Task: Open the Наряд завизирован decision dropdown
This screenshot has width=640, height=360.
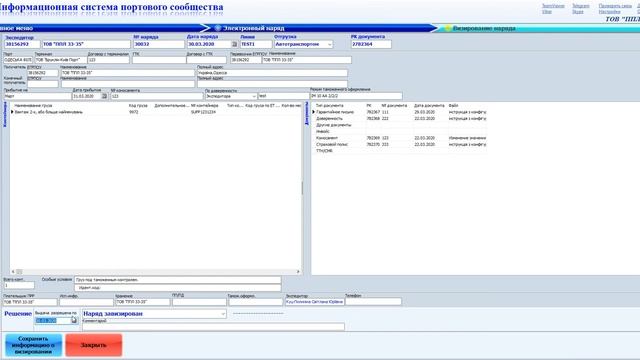Action: click(223, 314)
